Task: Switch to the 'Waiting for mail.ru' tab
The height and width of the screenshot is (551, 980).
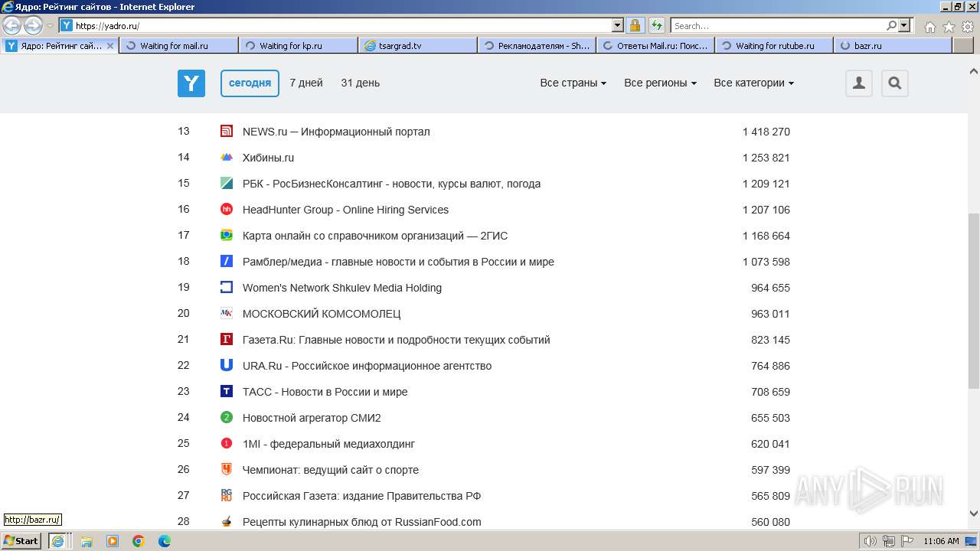Action: [178, 46]
